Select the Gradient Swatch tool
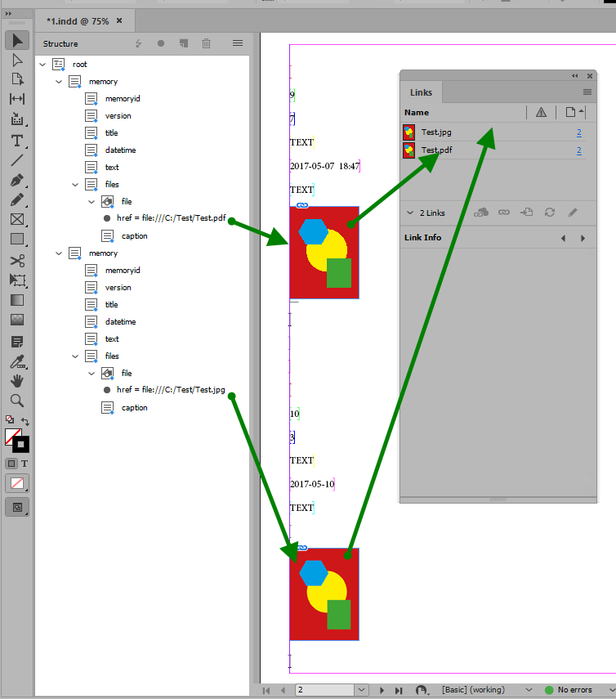The width and height of the screenshot is (616, 699). click(17, 300)
